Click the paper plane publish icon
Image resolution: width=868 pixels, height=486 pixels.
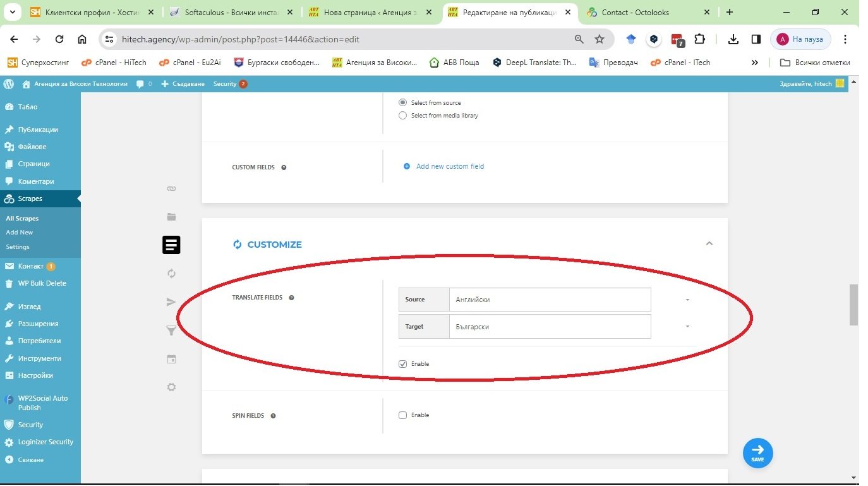click(171, 302)
